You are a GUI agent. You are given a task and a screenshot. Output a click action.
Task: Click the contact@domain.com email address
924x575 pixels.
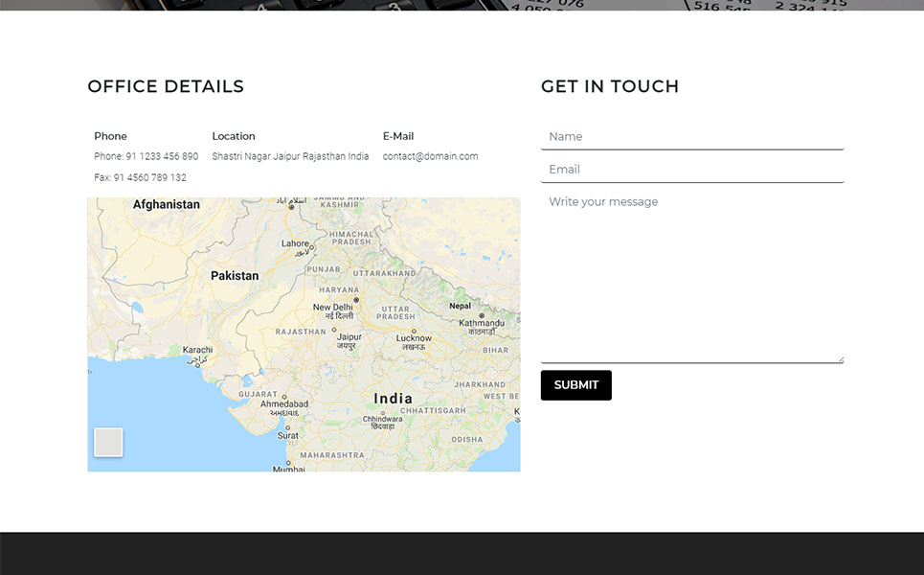click(x=430, y=156)
